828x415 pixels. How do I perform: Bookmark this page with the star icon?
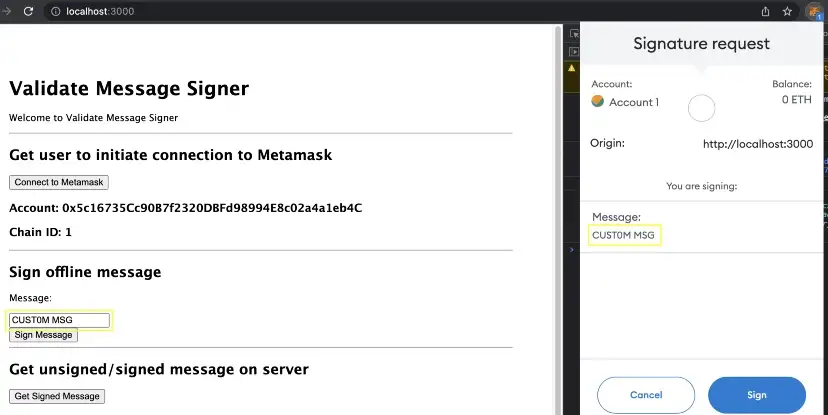787,12
